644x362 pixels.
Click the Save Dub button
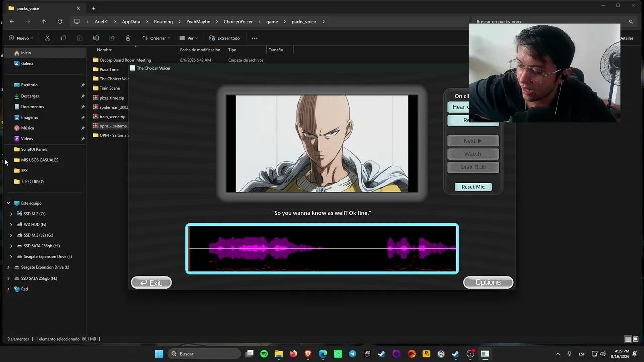(x=473, y=167)
